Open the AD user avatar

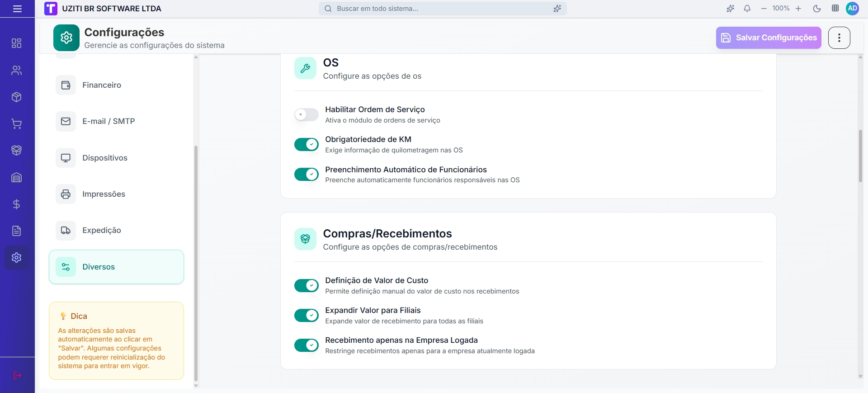click(x=853, y=8)
